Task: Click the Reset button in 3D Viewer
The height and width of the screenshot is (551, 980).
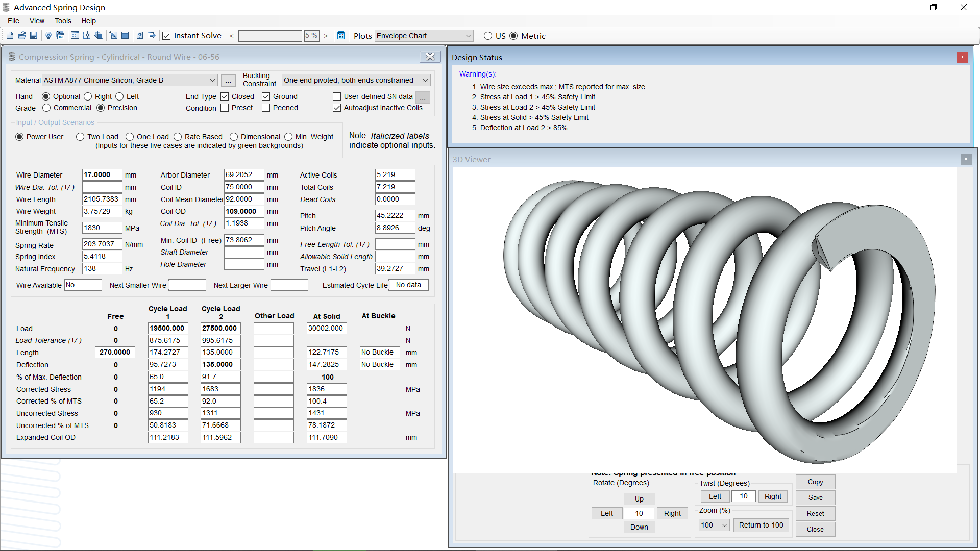Action: click(815, 513)
